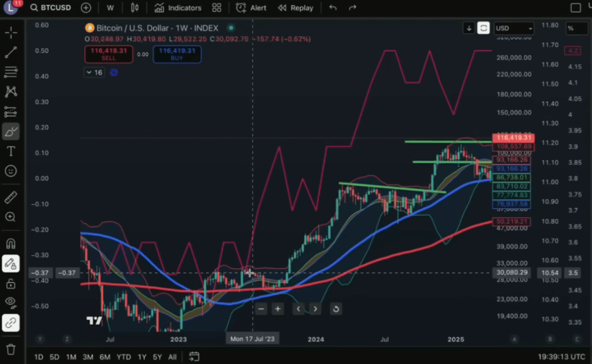Open the emoji icons tool
The image size is (592, 364).
point(11,171)
